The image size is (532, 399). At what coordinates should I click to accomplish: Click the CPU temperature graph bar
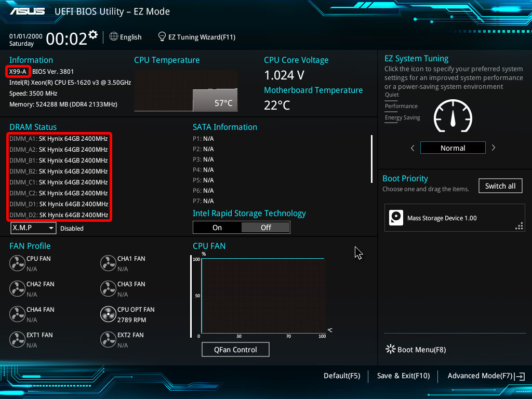coord(215,100)
